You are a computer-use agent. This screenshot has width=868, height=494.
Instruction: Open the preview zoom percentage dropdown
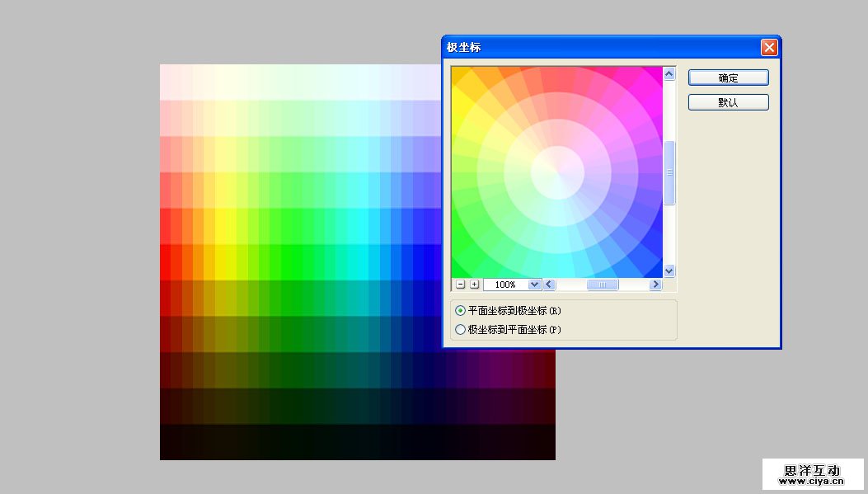click(534, 284)
